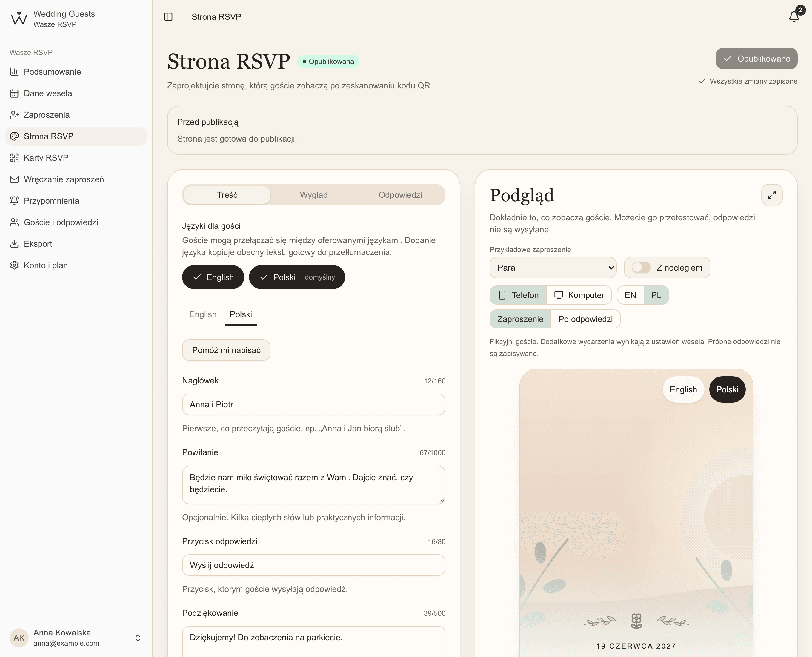Select the Polski content language tab
The height and width of the screenshot is (657, 812).
point(241,314)
